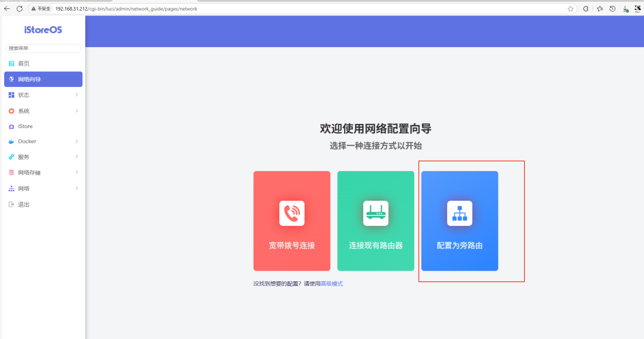Expand the 状态 menu chevron
644x339 pixels.
coord(77,95)
